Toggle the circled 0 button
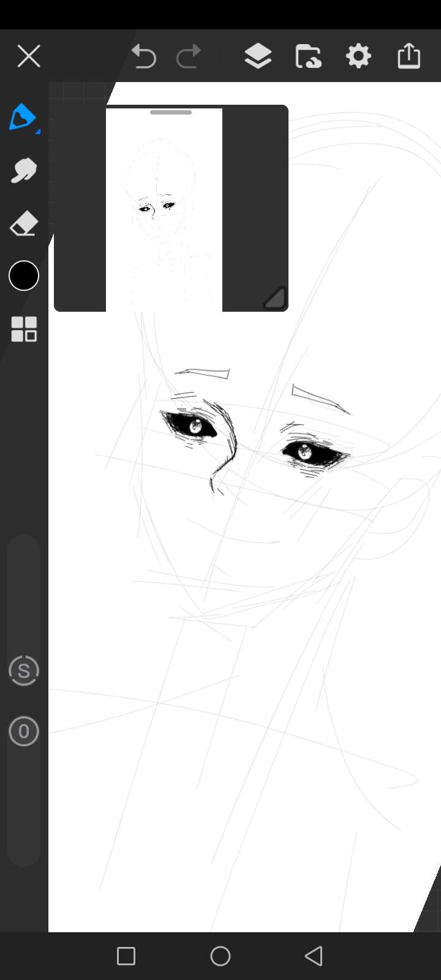 24,731
